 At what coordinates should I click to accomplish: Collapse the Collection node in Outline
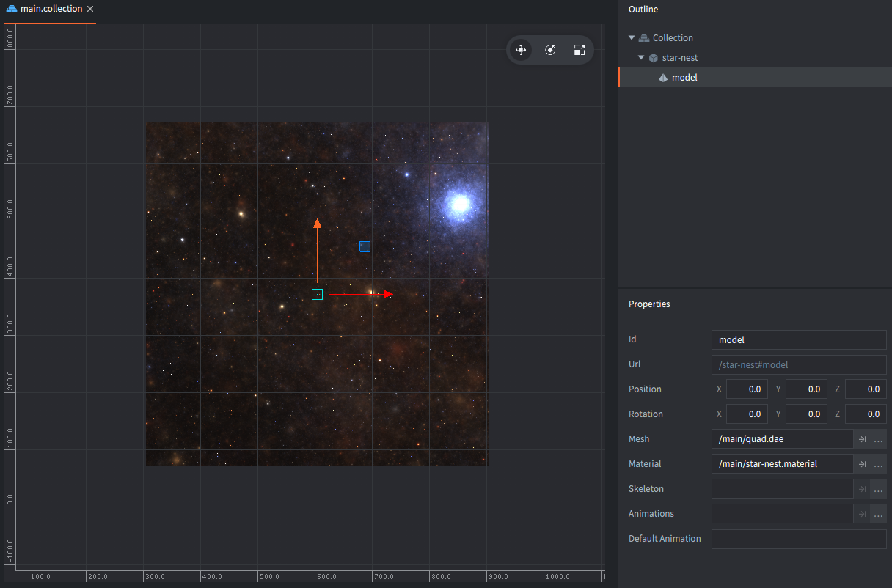pos(632,38)
